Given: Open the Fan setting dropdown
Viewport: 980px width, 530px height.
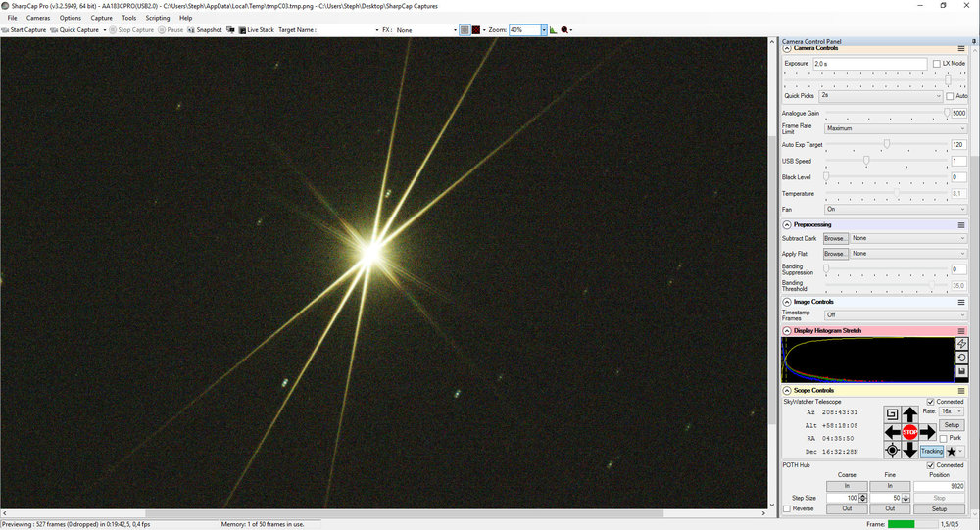Looking at the screenshot, I should pos(895,209).
